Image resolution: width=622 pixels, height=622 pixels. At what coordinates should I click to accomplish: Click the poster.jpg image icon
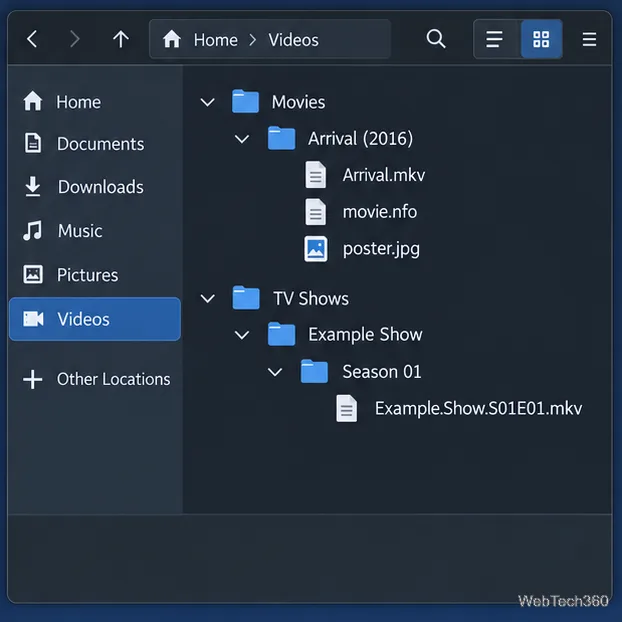click(x=316, y=249)
